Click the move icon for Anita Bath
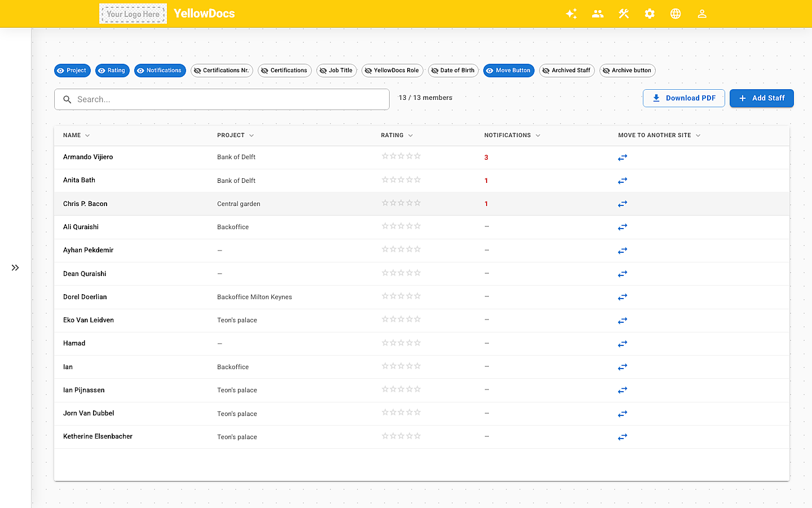The height and width of the screenshot is (508, 812). coord(623,181)
